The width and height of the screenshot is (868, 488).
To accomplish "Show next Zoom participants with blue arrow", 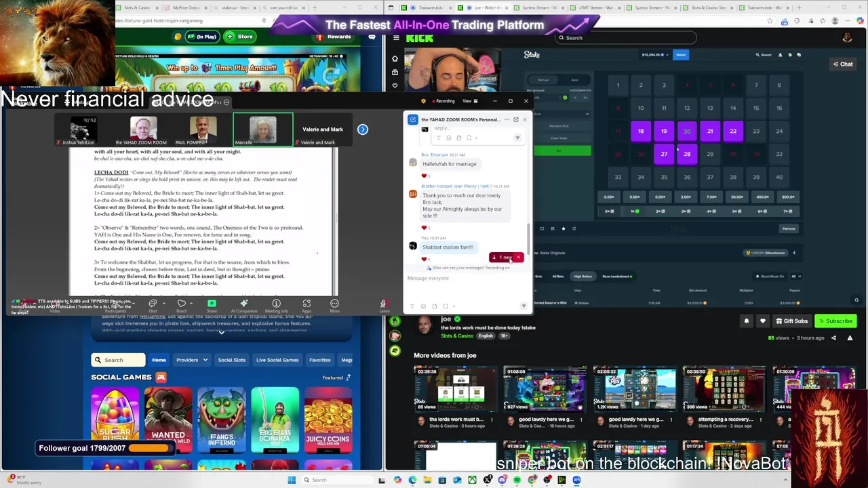I will tap(363, 129).
